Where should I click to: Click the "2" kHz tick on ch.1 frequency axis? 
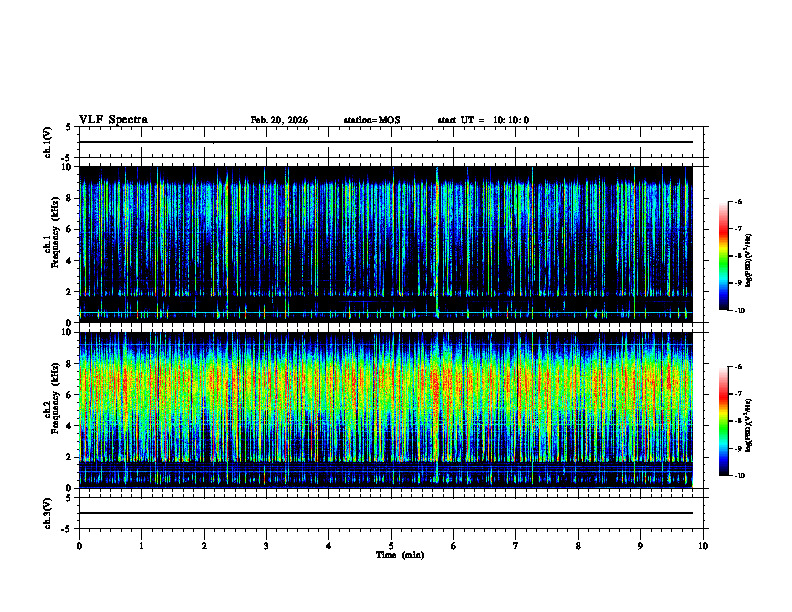coord(69,292)
